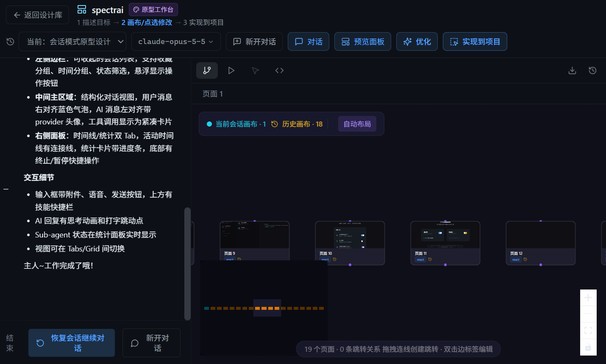Click the react tag on 页面 12
The height and width of the screenshot is (364, 606).
coord(516,259)
